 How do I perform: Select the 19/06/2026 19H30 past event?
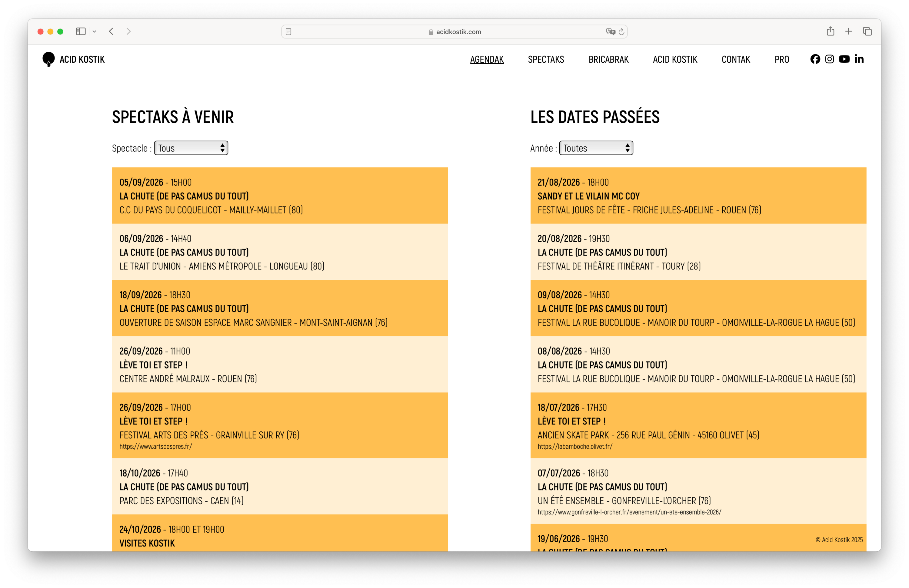pyautogui.click(x=698, y=538)
